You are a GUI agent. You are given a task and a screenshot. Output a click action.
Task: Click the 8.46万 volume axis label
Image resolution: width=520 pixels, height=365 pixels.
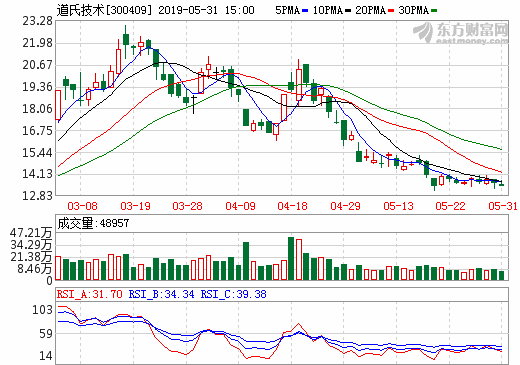tap(35, 269)
